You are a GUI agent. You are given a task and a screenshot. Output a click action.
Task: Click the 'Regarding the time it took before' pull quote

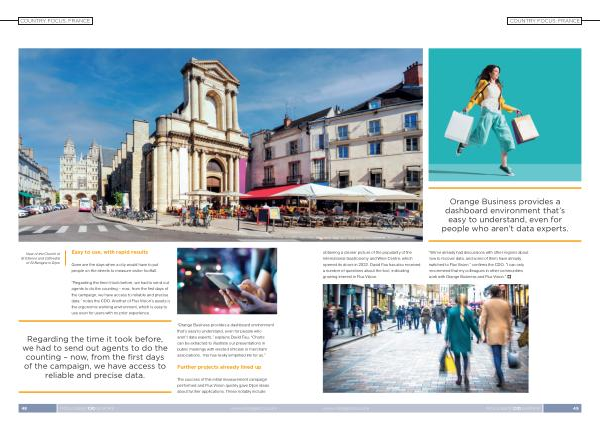95,357
